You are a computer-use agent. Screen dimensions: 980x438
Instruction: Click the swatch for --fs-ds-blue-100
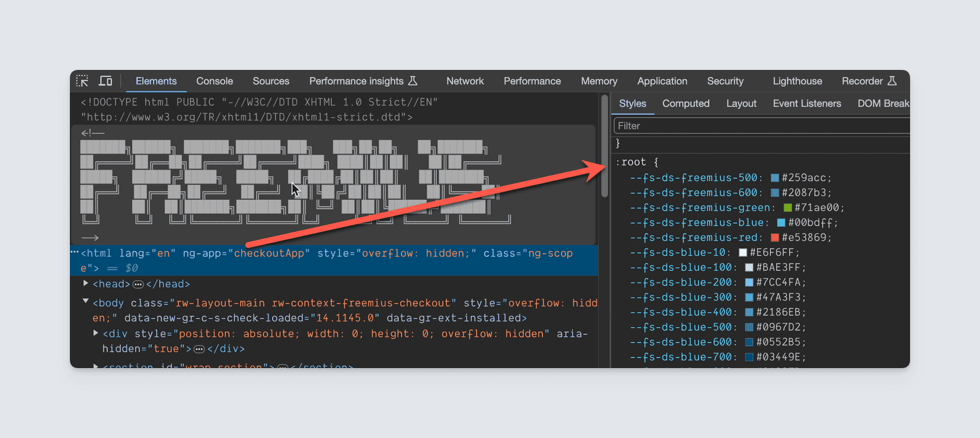click(749, 267)
